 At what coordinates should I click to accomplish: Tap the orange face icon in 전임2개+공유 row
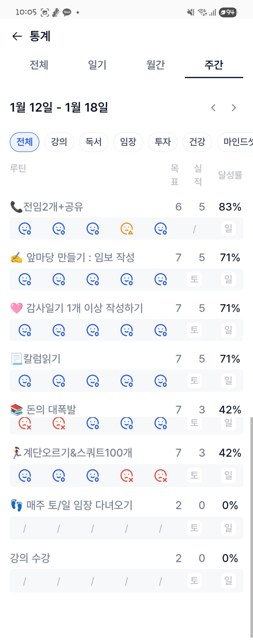pos(127,228)
